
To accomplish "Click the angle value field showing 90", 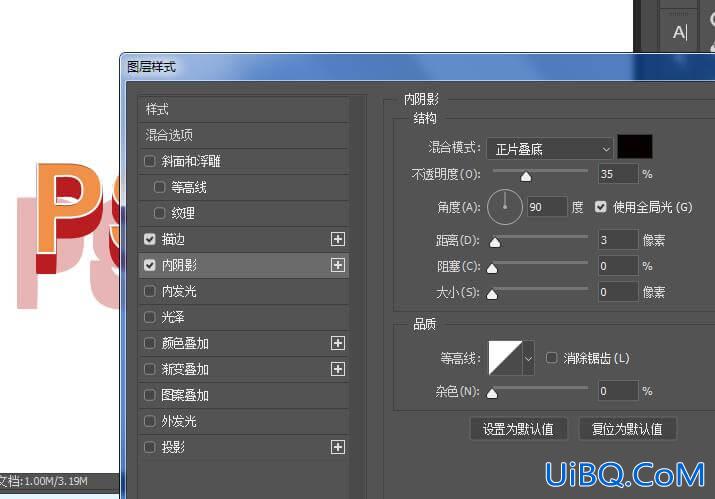I will tap(547, 207).
